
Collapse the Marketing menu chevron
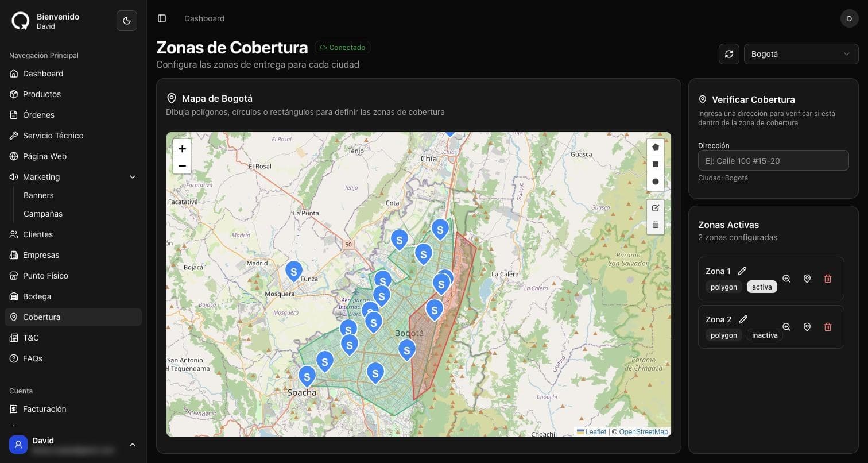point(133,177)
